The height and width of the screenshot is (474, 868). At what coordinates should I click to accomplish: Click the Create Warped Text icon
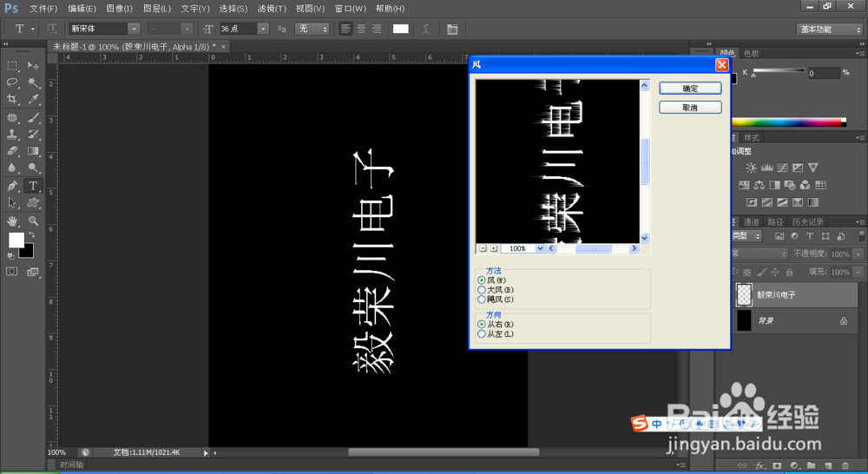pos(425,30)
